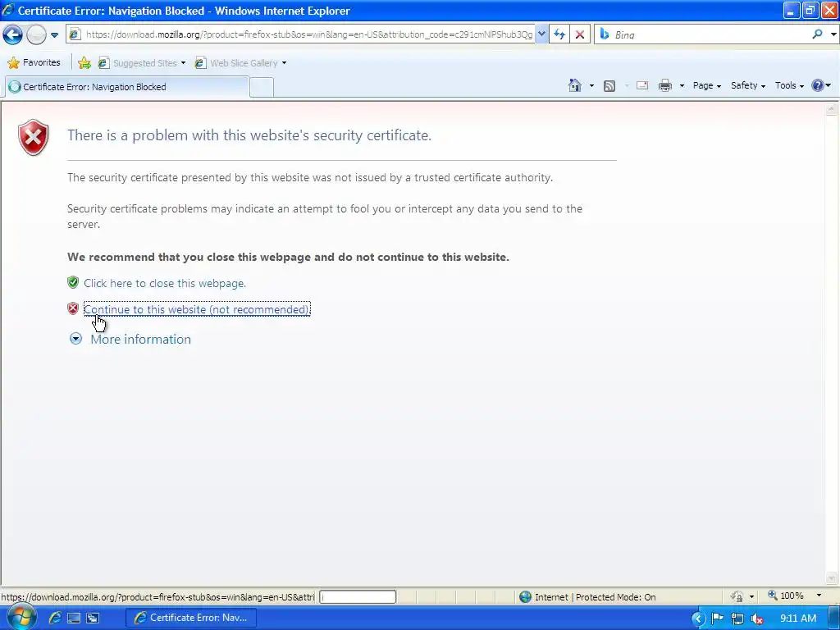Open a new blank tab button
Viewport: 840px width, 630px height.
pyautogui.click(x=262, y=87)
